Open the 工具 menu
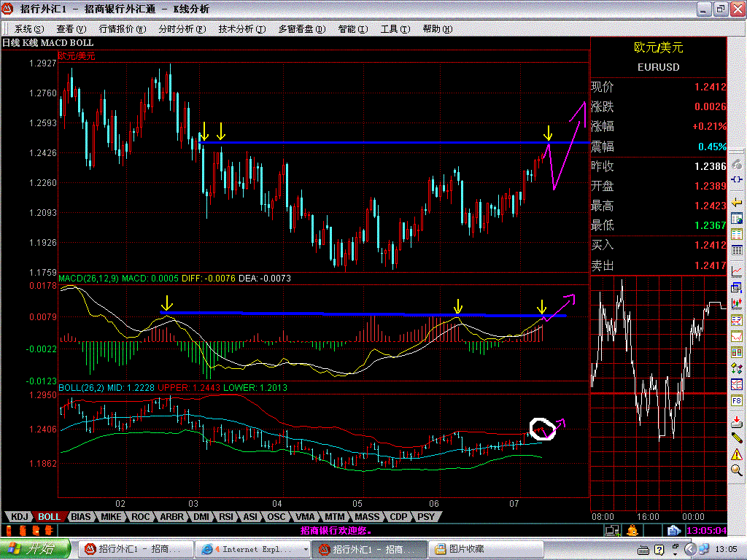 click(396, 29)
